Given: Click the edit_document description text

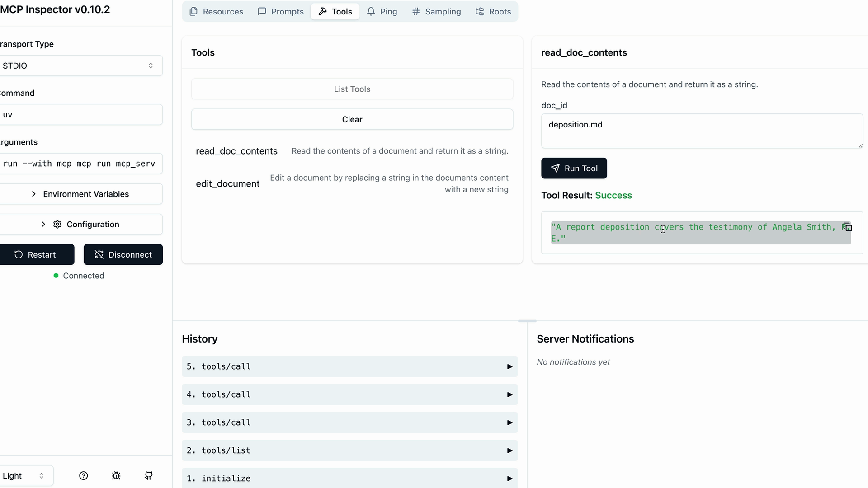Looking at the screenshot, I should (389, 183).
